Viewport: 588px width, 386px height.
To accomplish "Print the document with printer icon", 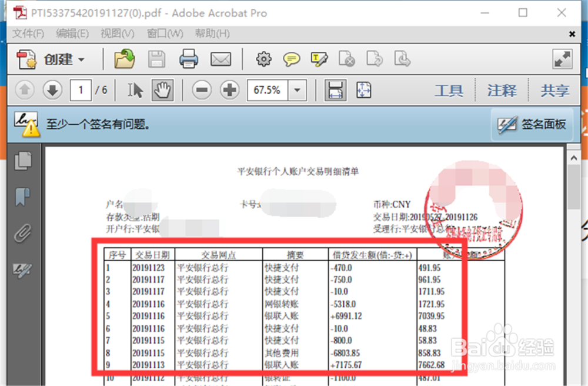I will (188, 59).
